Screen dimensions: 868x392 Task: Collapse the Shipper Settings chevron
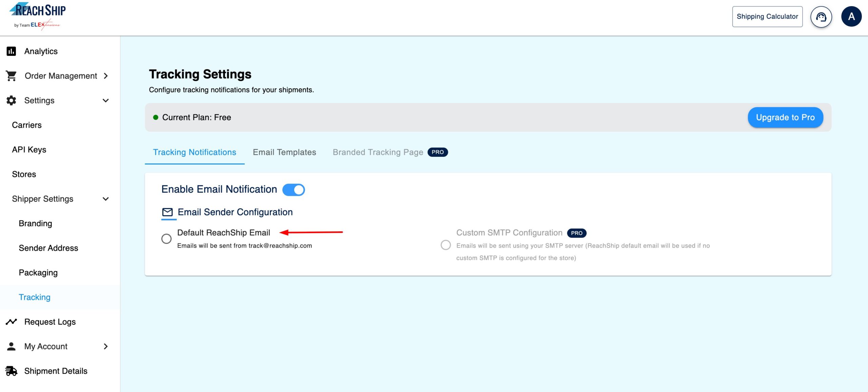tap(106, 199)
